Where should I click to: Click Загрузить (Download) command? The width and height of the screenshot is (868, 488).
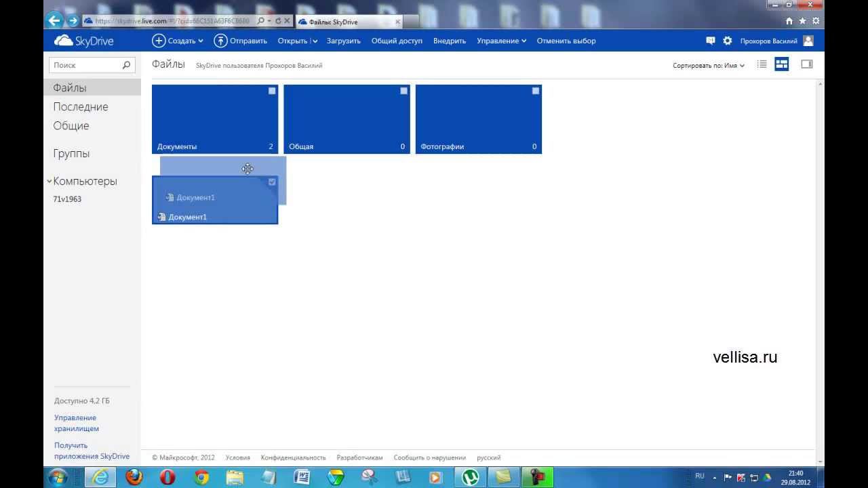343,41
